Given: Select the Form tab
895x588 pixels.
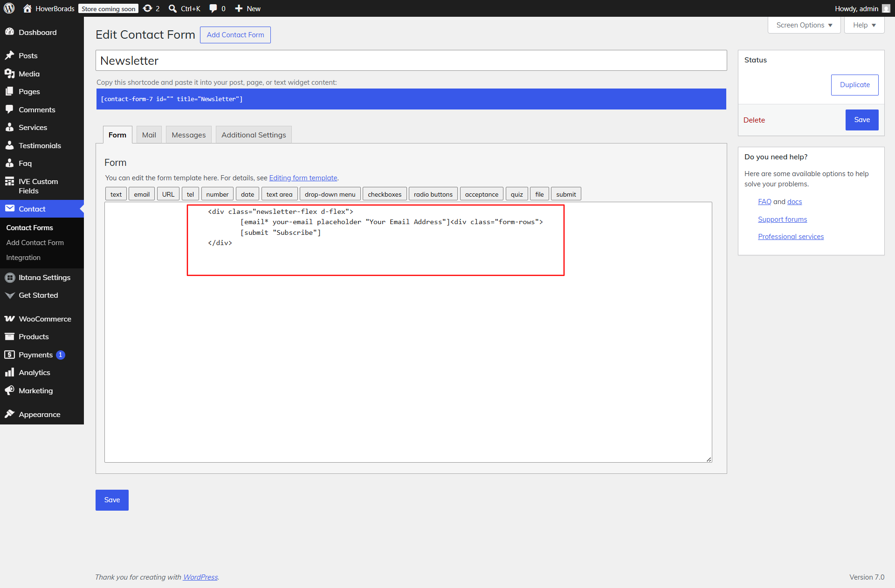Looking at the screenshot, I should pos(117,135).
